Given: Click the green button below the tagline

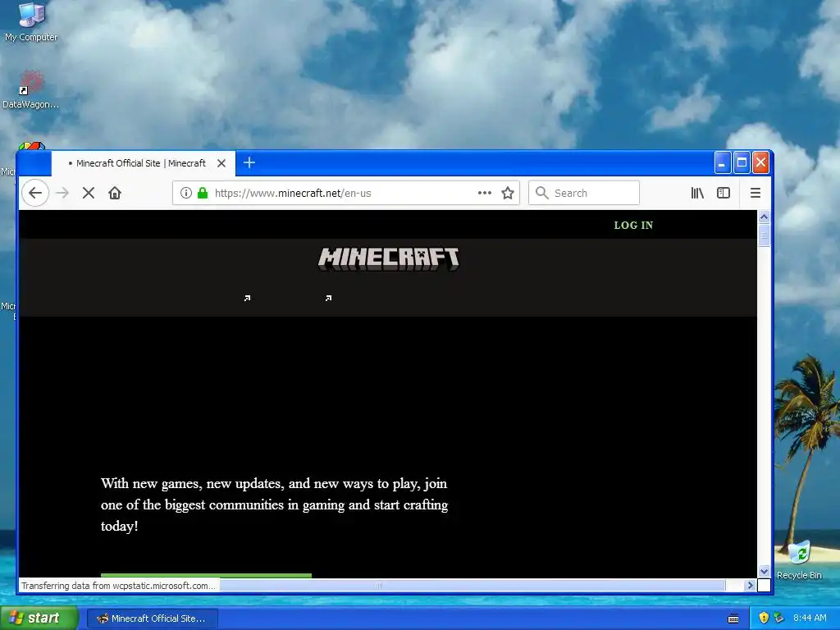Looking at the screenshot, I should tap(206, 575).
